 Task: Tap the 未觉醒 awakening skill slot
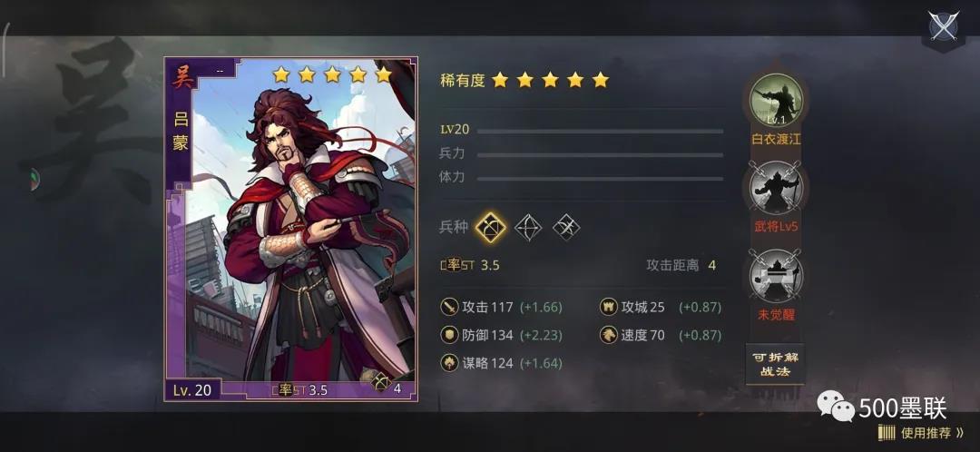776,276
